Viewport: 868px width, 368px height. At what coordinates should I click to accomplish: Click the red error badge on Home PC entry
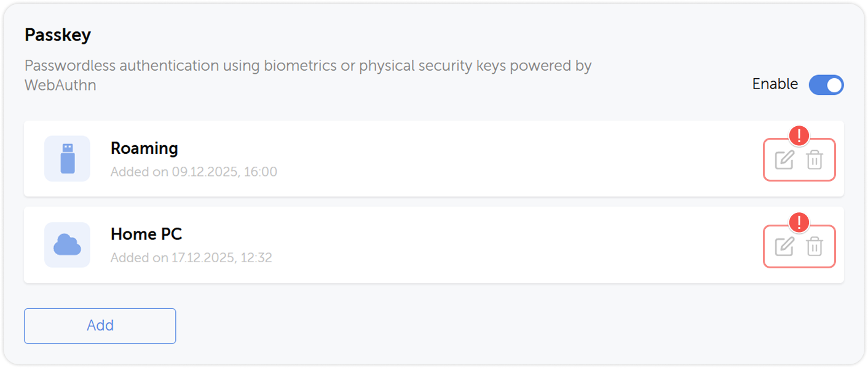click(x=800, y=222)
